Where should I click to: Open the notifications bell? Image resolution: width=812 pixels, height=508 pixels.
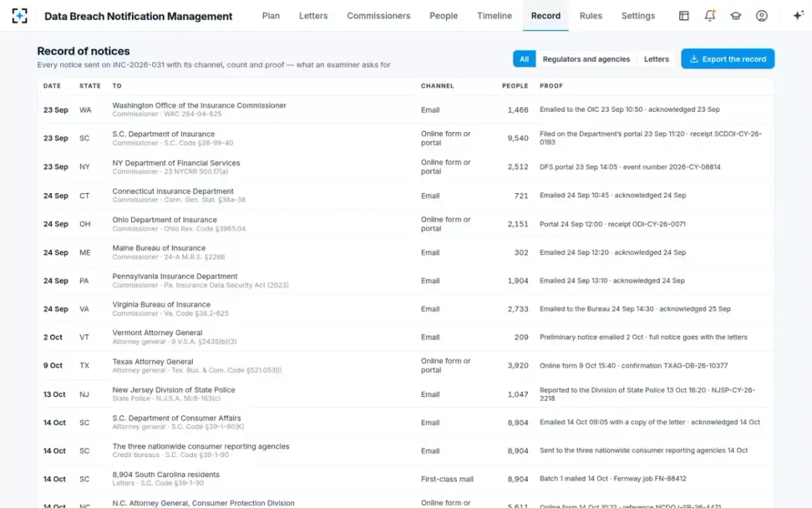tap(710, 16)
